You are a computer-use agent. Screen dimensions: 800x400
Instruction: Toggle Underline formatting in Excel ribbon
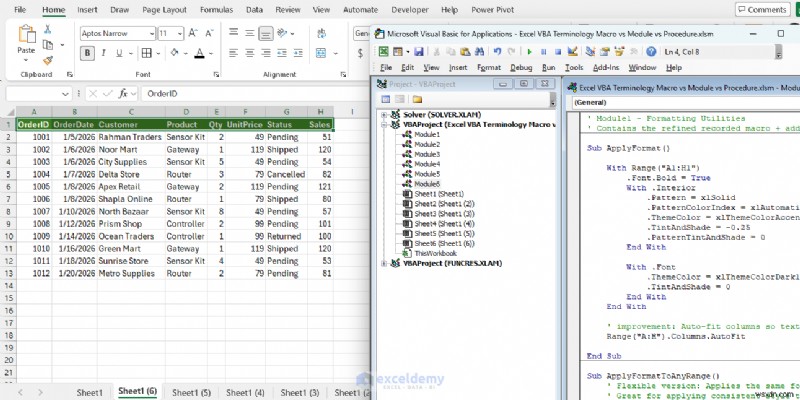119,53
